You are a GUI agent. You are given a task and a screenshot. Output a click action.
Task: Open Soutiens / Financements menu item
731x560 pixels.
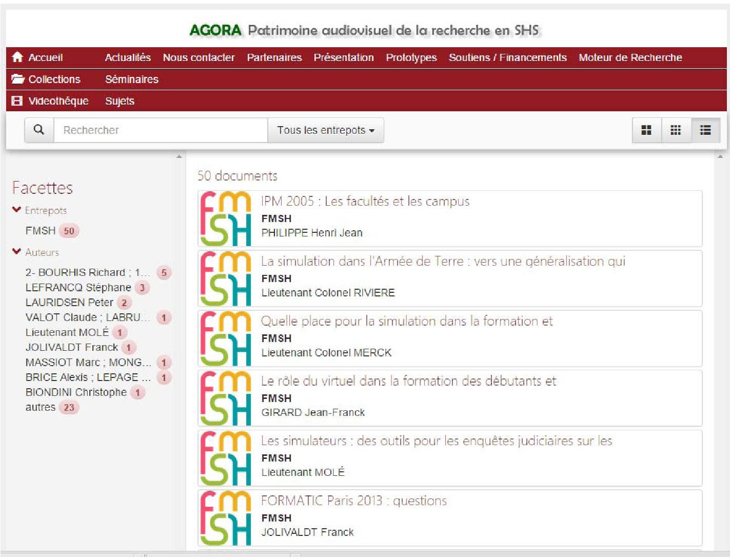tap(508, 57)
